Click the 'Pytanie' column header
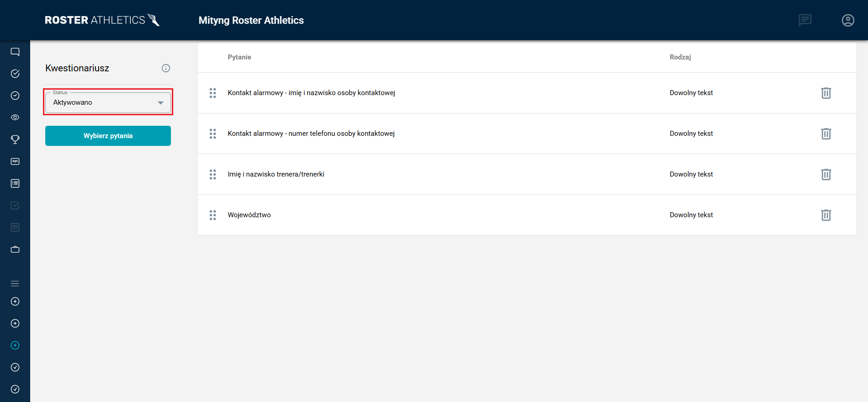The width and height of the screenshot is (868, 402). tap(240, 57)
